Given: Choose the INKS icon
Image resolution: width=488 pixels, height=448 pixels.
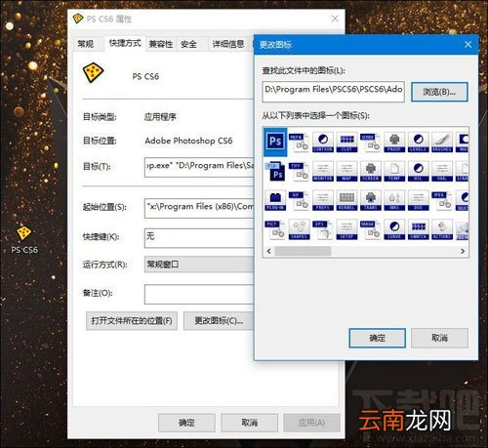Looking at the screenshot, I should pyautogui.click(x=394, y=200).
